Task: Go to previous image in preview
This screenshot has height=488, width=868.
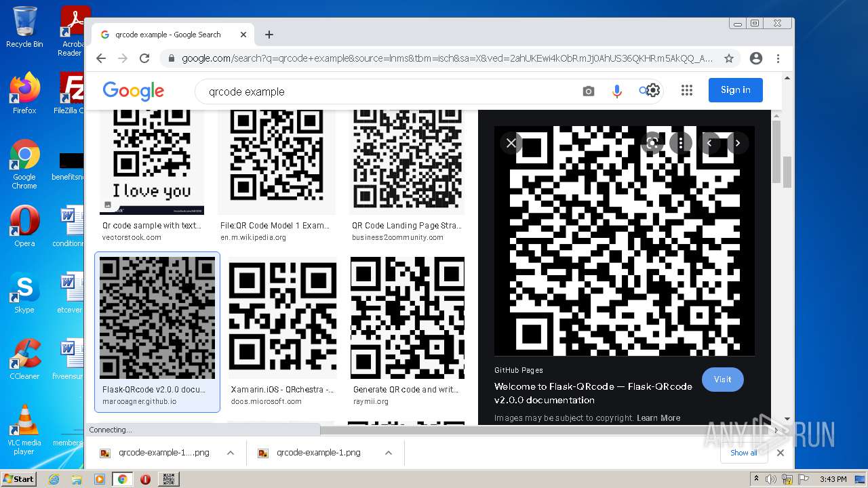Action: 709,143
